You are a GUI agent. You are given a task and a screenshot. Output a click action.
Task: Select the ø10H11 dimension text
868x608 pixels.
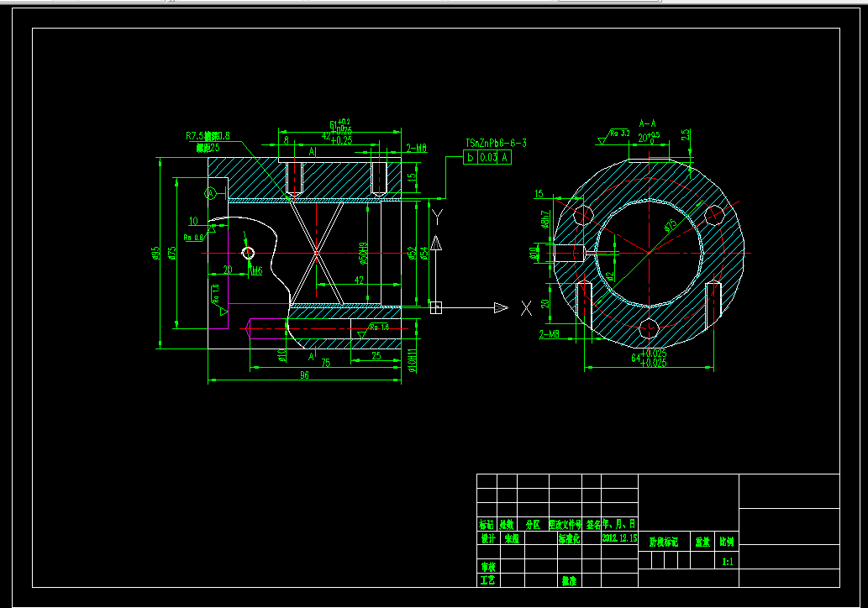click(x=413, y=360)
